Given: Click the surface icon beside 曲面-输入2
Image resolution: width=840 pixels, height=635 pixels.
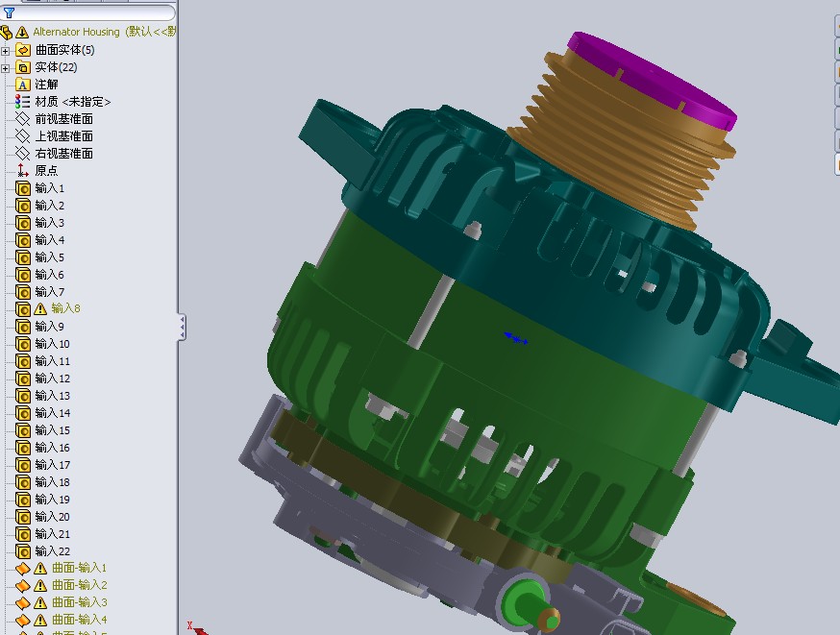Looking at the screenshot, I should (x=23, y=585).
